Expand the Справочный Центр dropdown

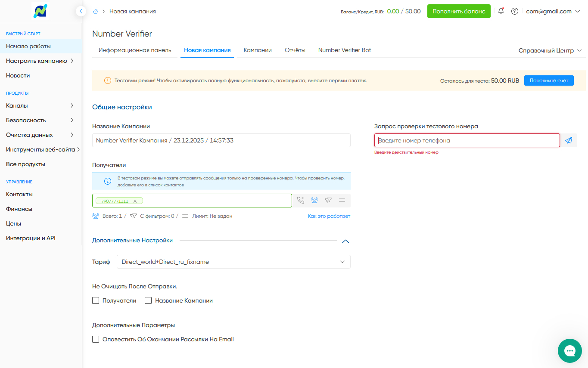click(x=550, y=50)
